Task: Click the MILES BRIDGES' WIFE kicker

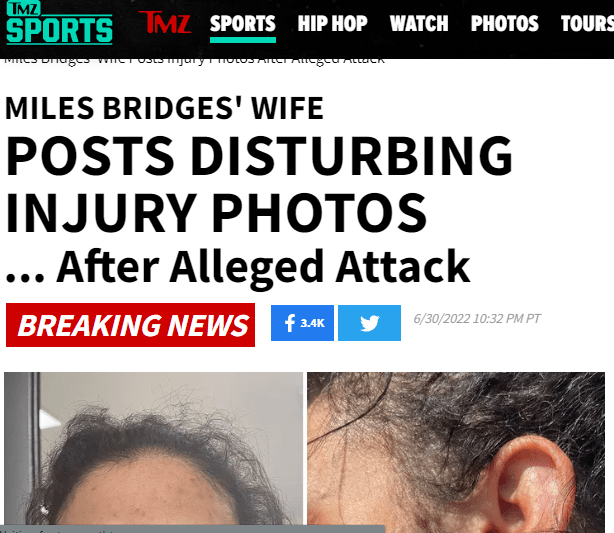Action: (x=164, y=108)
